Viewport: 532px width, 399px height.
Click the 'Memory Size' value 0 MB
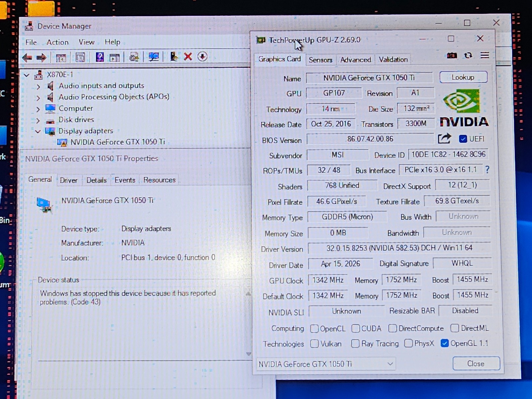(338, 233)
